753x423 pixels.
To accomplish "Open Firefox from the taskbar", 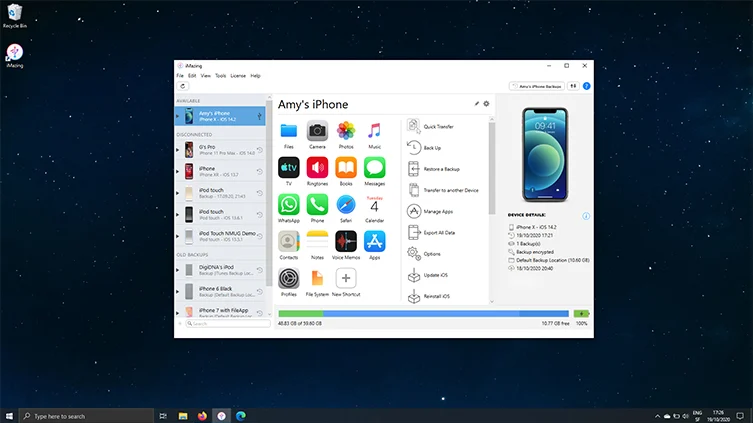I will coord(202,416).
